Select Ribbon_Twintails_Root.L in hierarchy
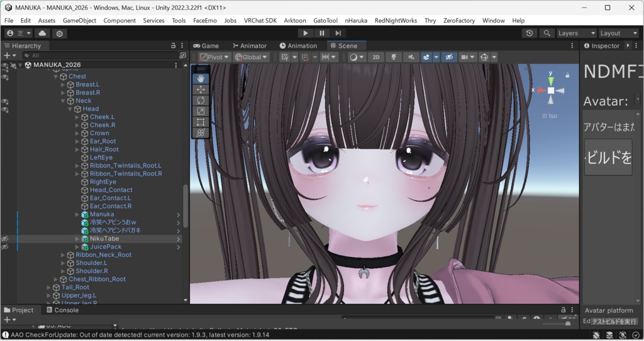Image resolution: width=644 pixels, height=341 pixels. pos(125,165)
